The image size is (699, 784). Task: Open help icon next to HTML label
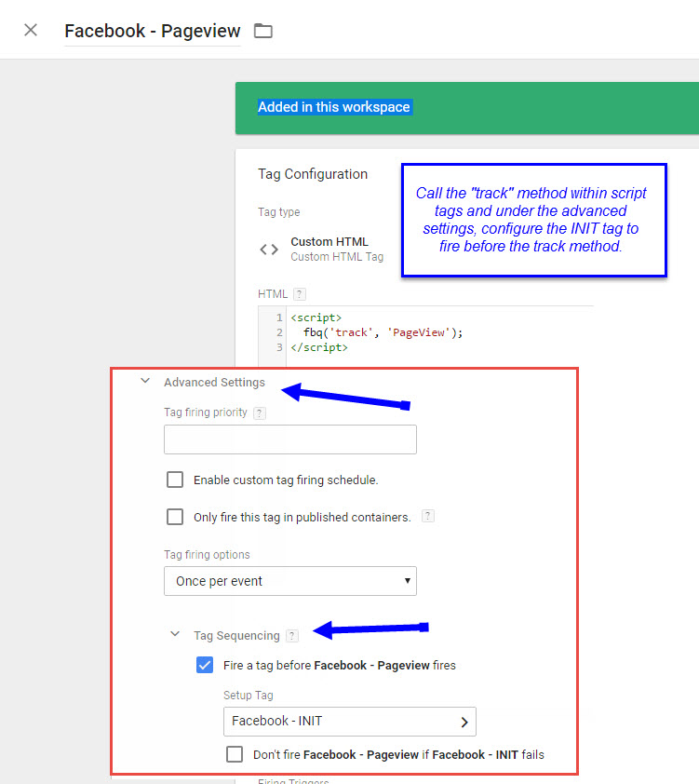pos(300,294)
